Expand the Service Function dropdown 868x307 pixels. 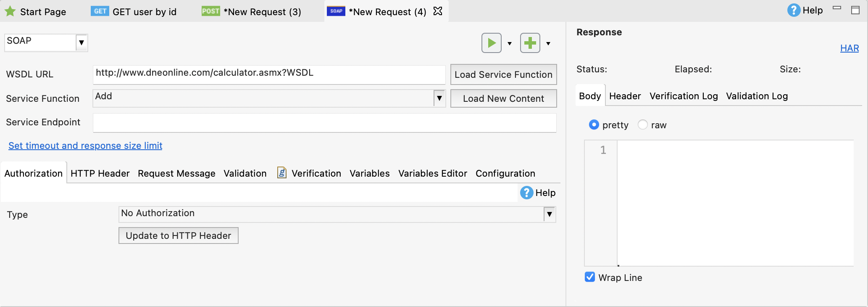tap(439, 98)
